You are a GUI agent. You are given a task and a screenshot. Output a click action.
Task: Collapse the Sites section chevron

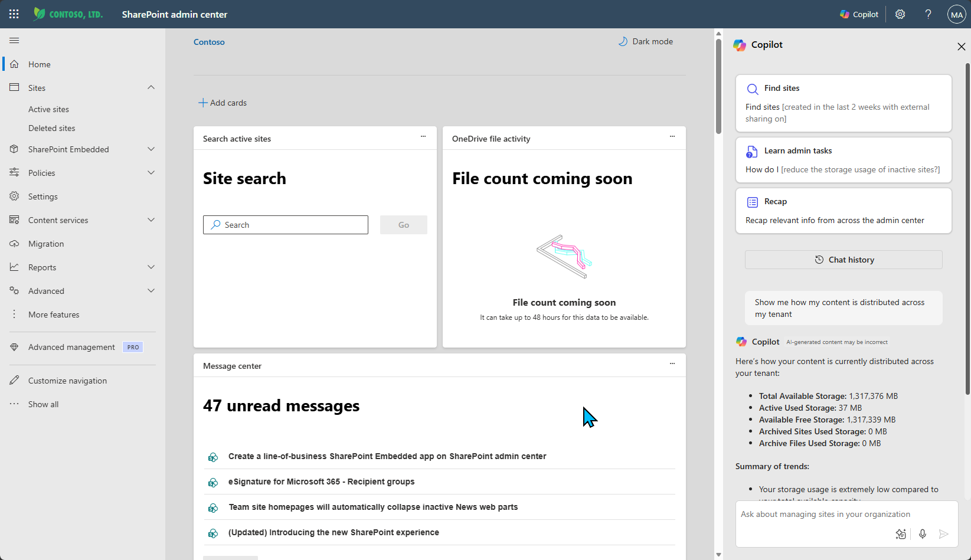click(x=151, y=87)
